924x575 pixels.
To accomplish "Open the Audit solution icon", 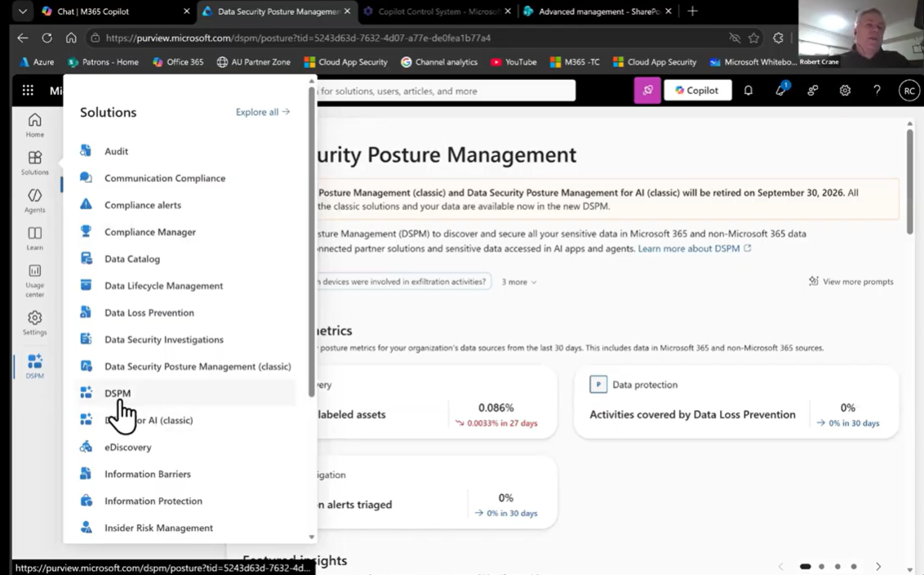I will tap(86, 151).
